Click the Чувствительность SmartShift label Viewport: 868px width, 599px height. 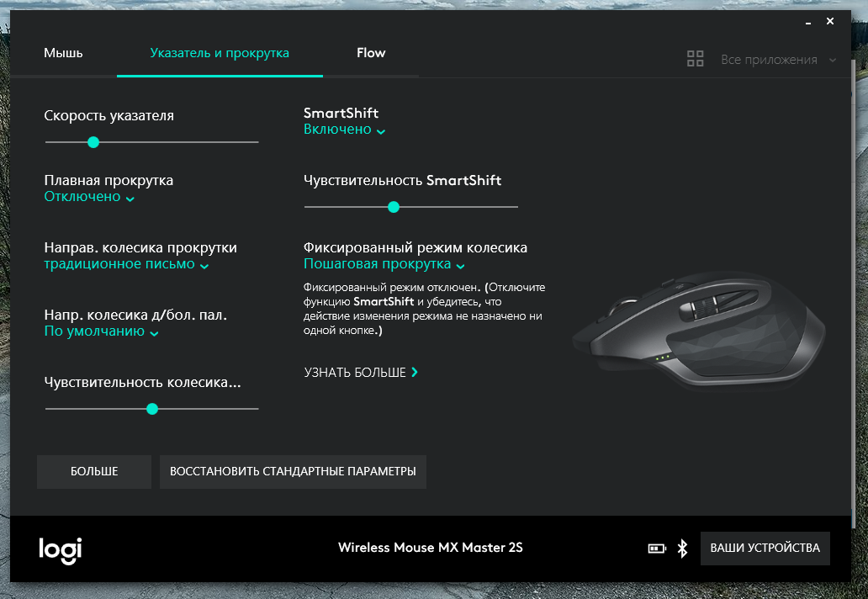click(x=402, y=181)
